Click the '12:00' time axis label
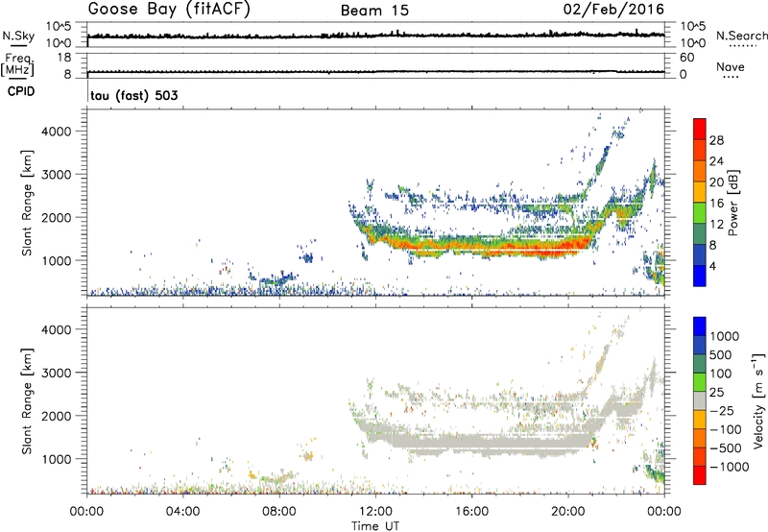 375,512
